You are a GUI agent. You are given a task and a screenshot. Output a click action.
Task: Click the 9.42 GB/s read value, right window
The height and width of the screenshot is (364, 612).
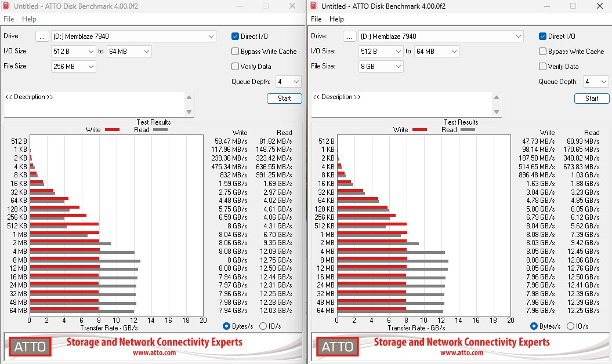coord(585,243)
